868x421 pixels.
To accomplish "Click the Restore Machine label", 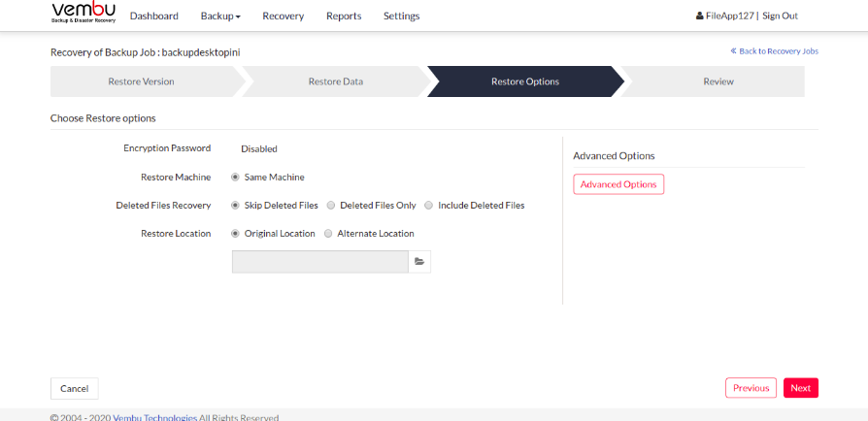I will [x=176, y=178].
